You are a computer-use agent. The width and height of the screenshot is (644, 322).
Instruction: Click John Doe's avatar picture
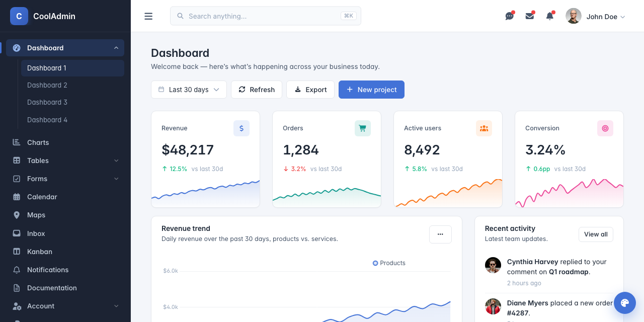pos(574,16)
